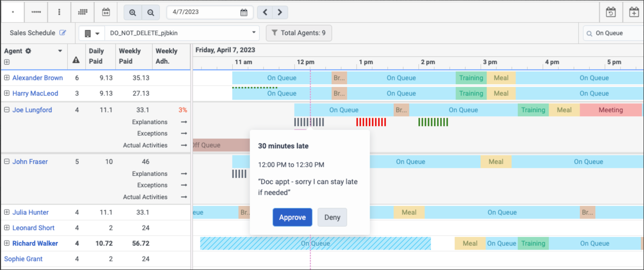Open Richard Walker's agent link
644x270 pixels.
[x=35, y=243]
